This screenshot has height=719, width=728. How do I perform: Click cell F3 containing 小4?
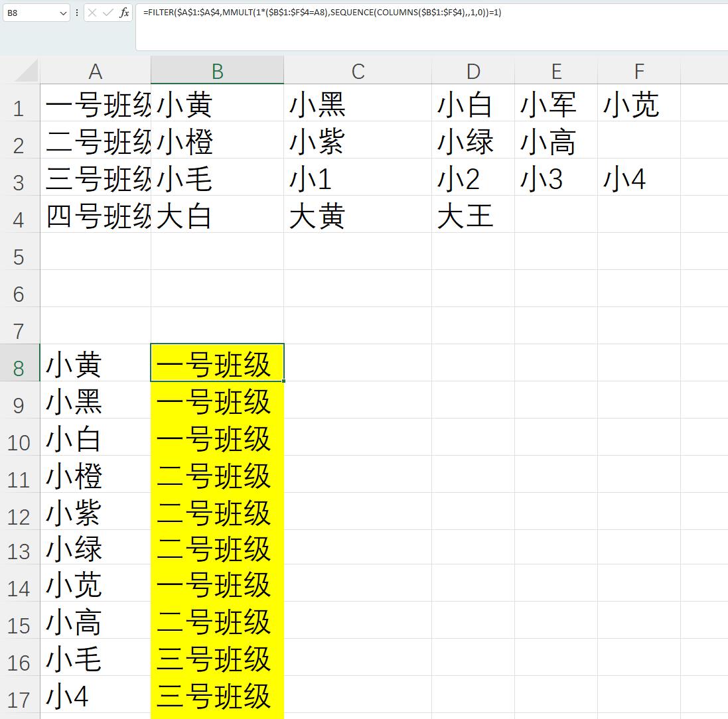(x=639, y=177)
